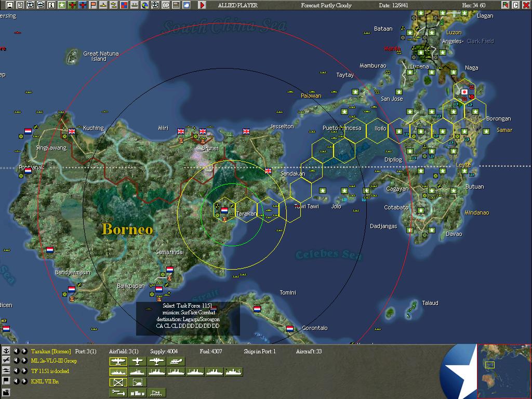Click the 'Supply: 4004' value
The height and width of the screenshot is (399, 532).
[x=164, y=351]
